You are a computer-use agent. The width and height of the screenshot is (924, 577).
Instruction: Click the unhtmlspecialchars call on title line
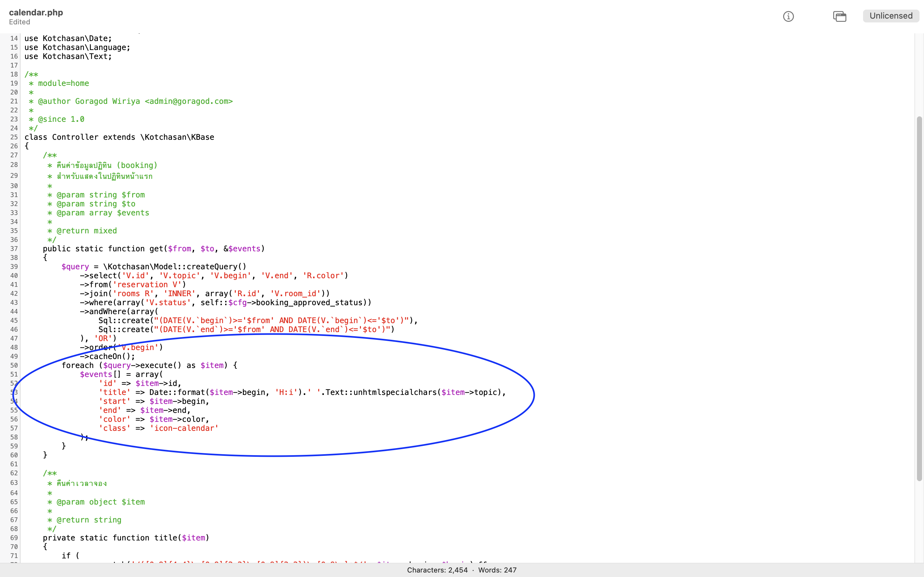click(395, 392)
